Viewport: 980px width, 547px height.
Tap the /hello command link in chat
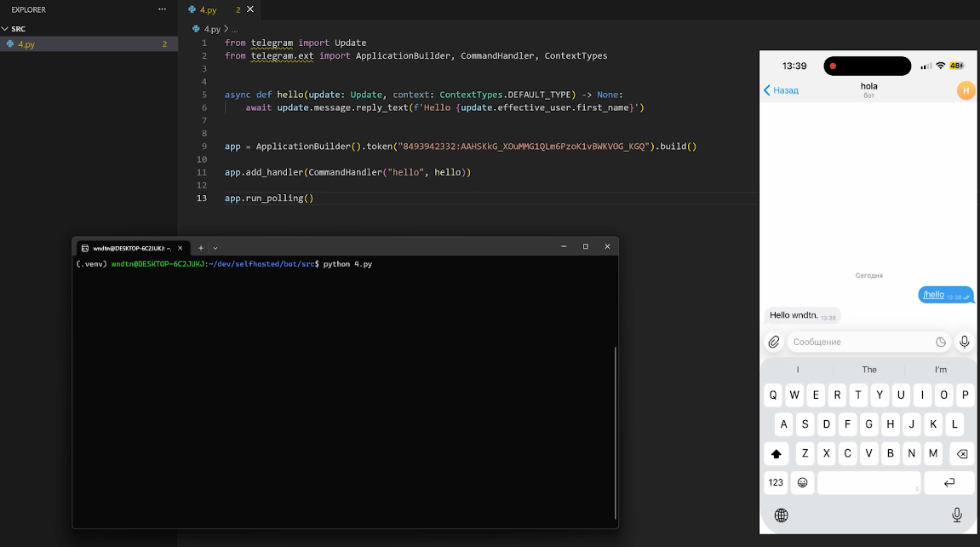[x=934, y=295]
